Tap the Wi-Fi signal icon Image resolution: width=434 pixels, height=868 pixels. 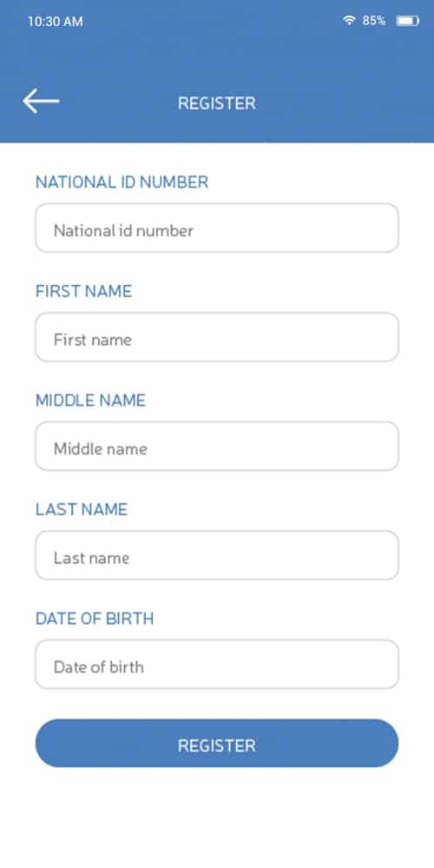pyautogui.click(x=349, y=21)
